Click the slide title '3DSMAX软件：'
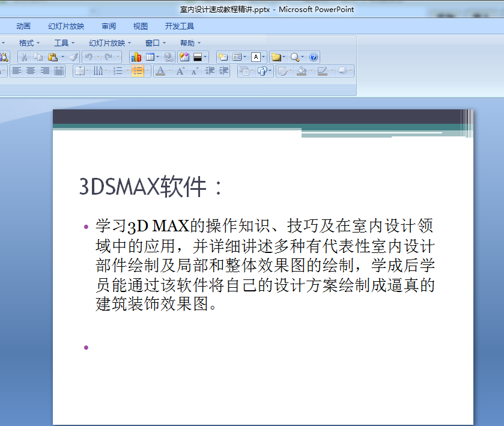The width and height of the screenshot is (504, 426). 150,187
